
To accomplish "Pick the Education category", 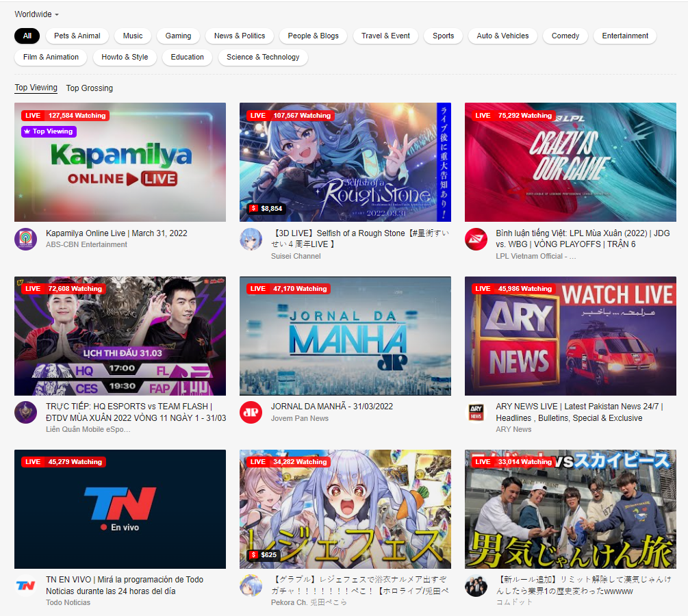I will tap(188, 57).
